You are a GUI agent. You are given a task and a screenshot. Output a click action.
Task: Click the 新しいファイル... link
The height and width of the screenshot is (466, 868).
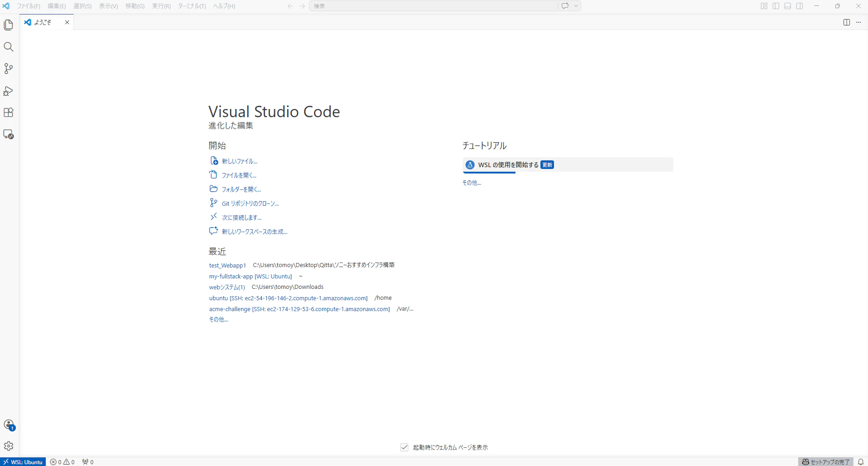tap(240, 161)
